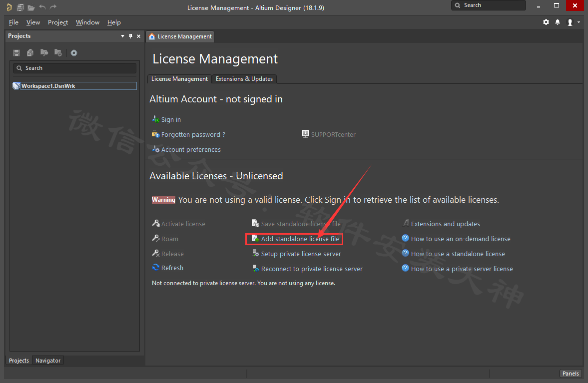
Task: Open the File menu
Action: (13, 22)
